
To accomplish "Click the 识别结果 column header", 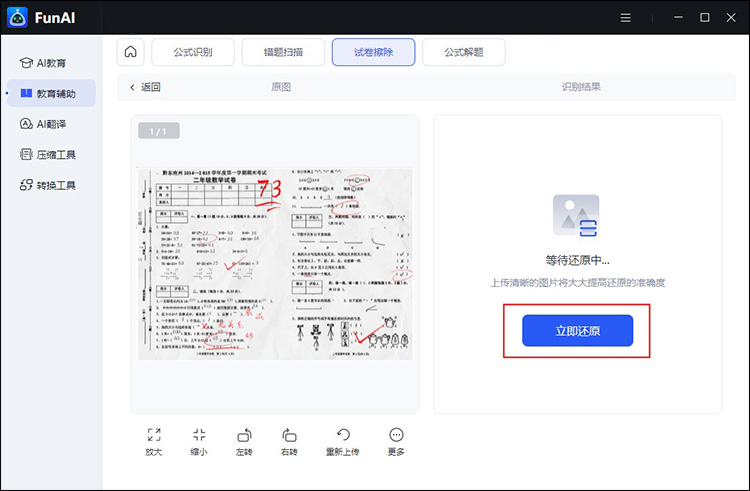I will coord(581,87).
